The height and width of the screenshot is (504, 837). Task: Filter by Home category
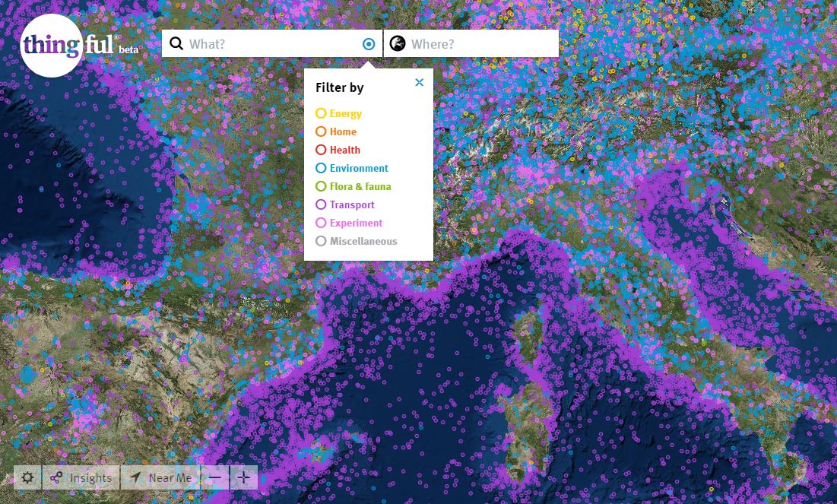pos(343,132)
